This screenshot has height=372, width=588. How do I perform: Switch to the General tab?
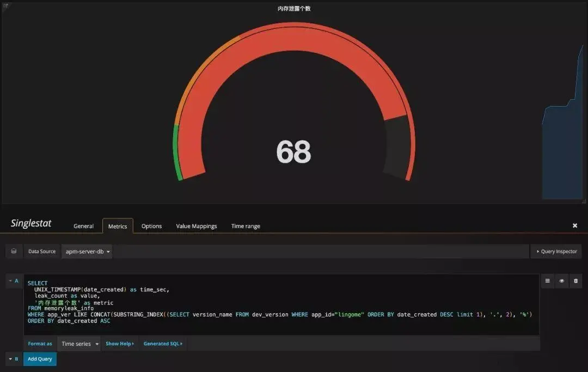point(84,226)
